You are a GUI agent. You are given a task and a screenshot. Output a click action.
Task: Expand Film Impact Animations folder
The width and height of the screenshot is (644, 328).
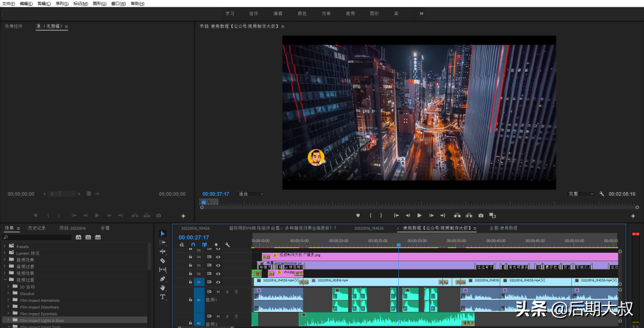click(x=8, y=300)
